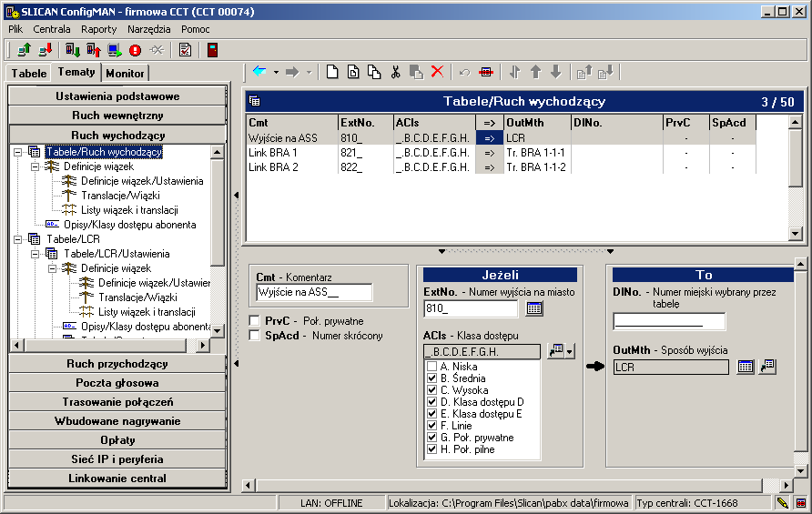Image resolution: width=812 pixels, height=514 pixels.
Task: Click the new blank record icon
Action: click(332, 72)
